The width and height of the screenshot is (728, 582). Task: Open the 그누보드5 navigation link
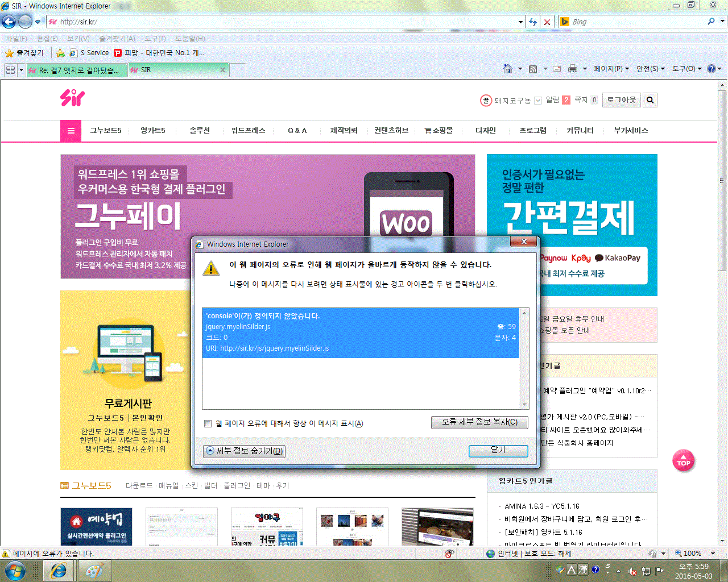click(x=106, y=131)
